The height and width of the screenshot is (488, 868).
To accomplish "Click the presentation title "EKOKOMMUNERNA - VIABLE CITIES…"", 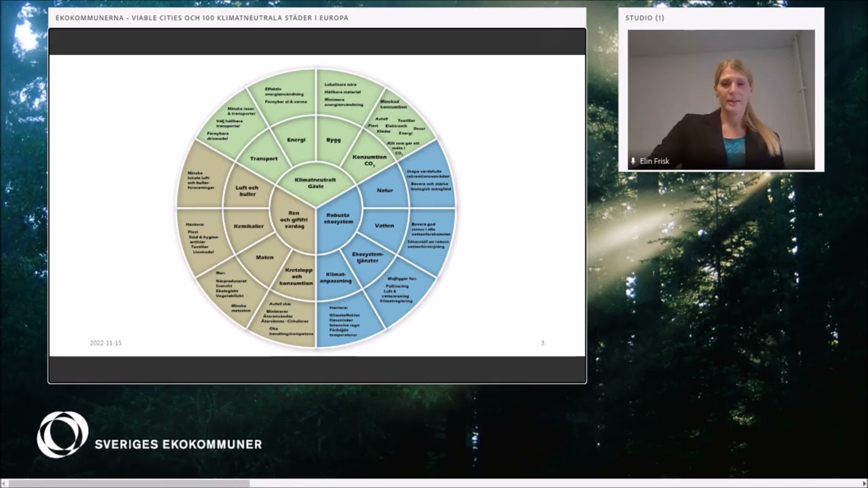I will (202, 18).
